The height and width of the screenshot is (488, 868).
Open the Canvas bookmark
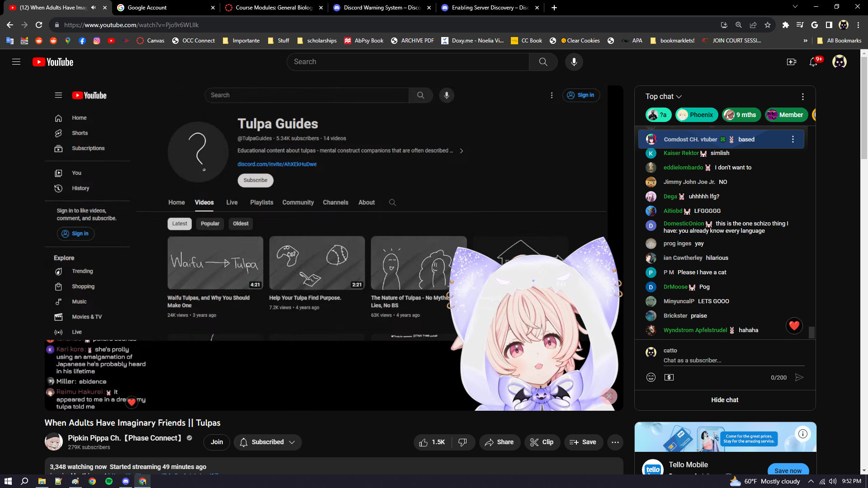click(151, 41)
